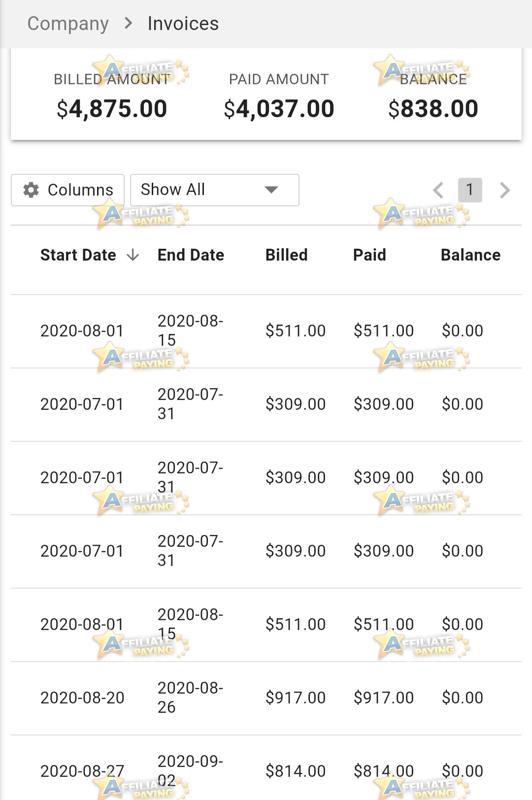532x800 pixels.
Task: Click the sort arrow next to Start Date
Action: 133,255
